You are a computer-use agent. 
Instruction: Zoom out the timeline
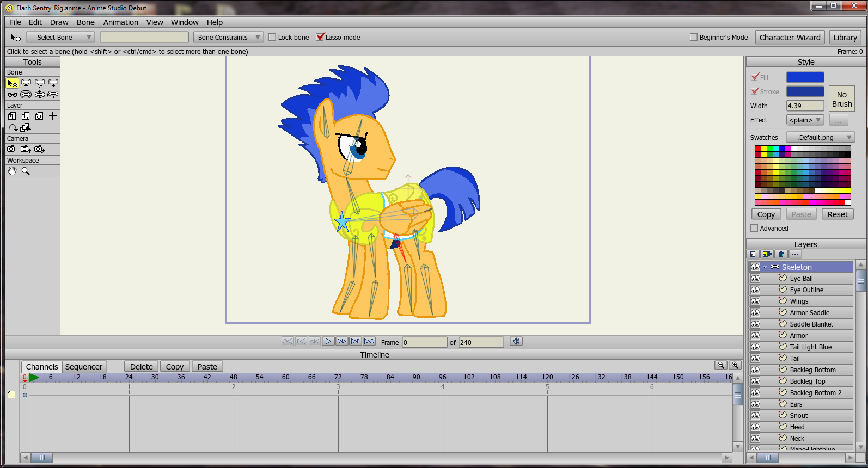721,366
